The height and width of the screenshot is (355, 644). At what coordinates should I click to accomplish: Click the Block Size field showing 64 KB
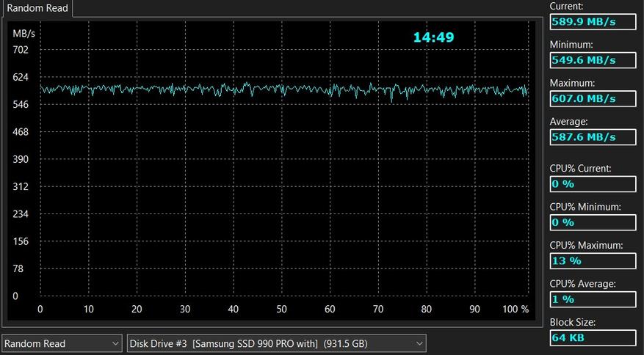(592, 337)
